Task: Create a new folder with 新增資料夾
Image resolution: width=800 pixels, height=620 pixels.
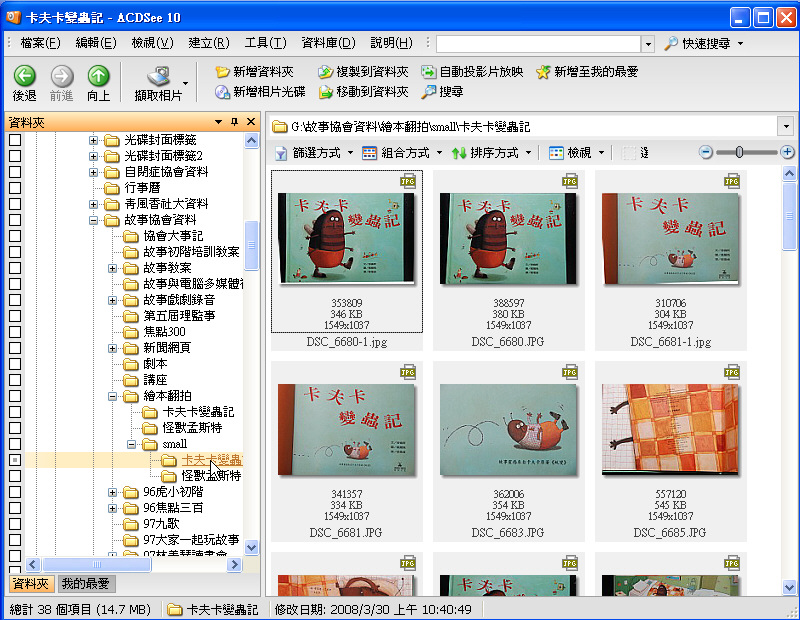Action: (x=255, y=71)
